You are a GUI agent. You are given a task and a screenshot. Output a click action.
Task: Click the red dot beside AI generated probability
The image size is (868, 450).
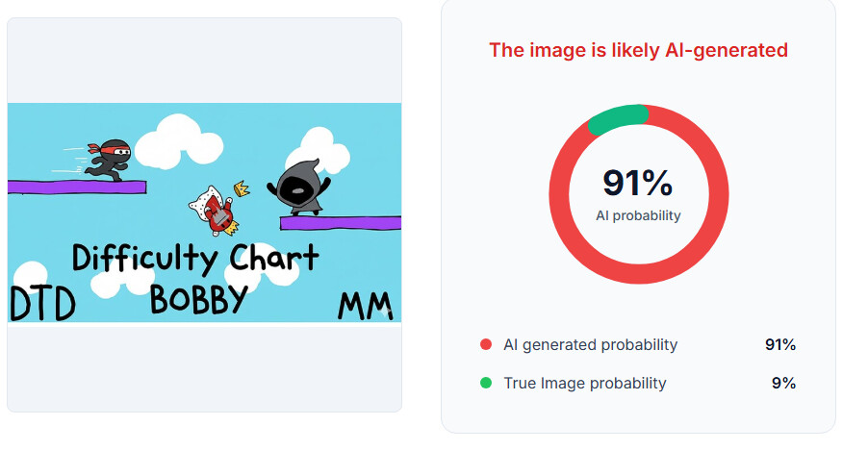(486, 345)
